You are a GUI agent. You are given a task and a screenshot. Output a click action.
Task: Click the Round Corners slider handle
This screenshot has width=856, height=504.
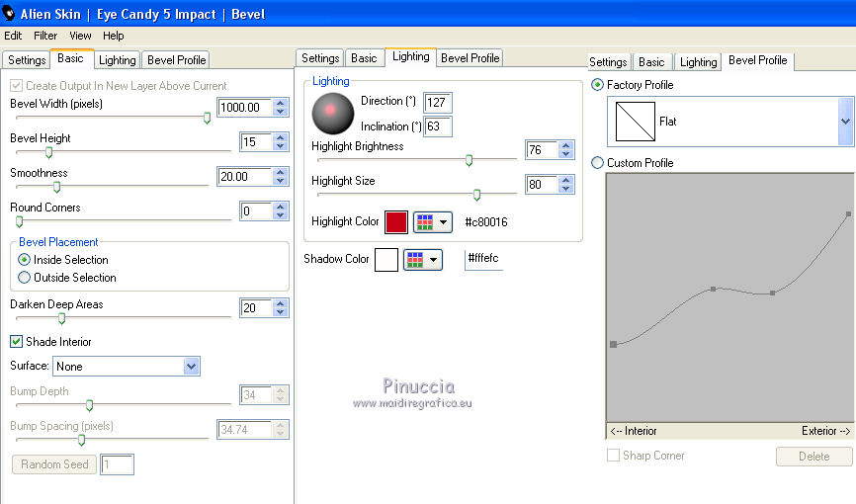coord(20,221)
